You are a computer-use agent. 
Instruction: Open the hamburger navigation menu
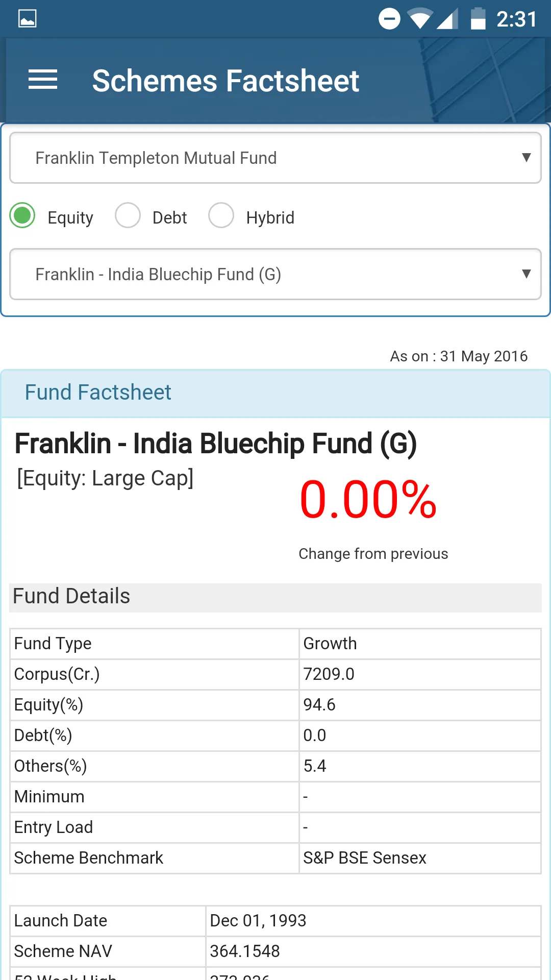(x=43, y=80)
